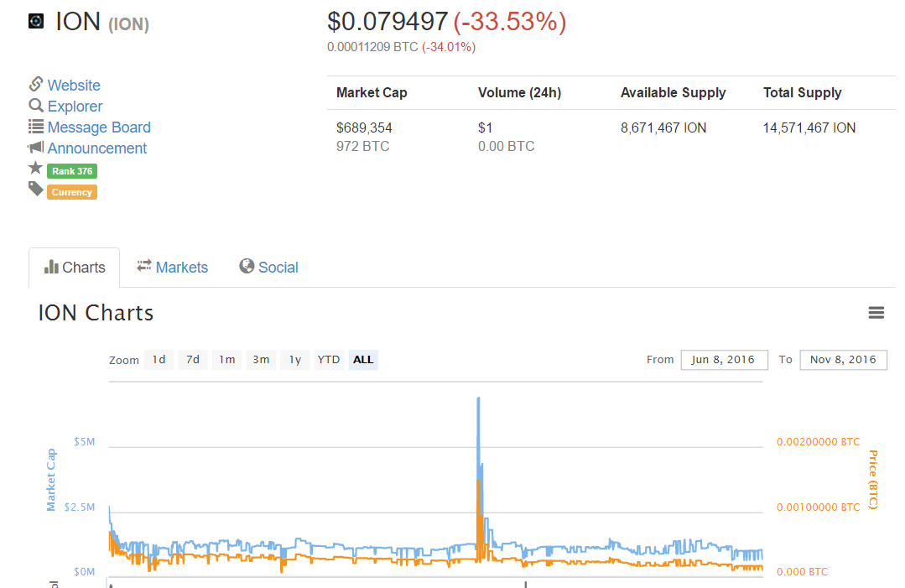The width and height of the screenshot is (905, 588).
Task: Click the orange Currency tag badge
Action: [x=72, y=192]
